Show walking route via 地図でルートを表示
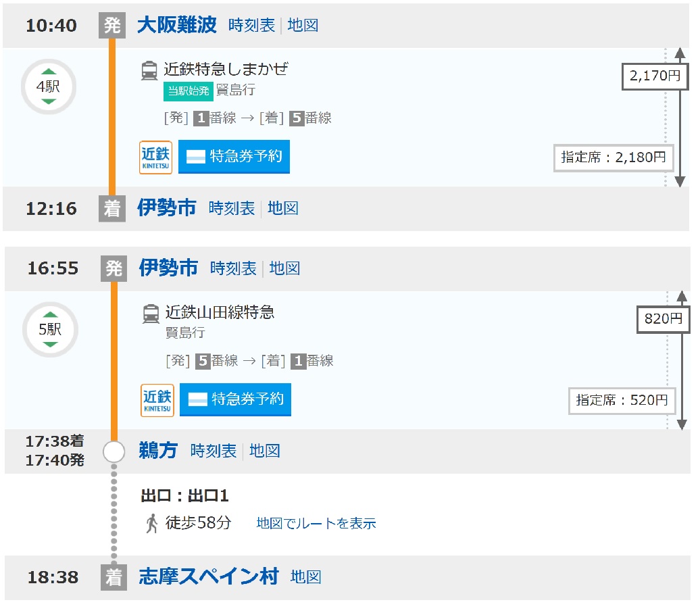This screenshot has height=615, width=700. coord(316,523)
